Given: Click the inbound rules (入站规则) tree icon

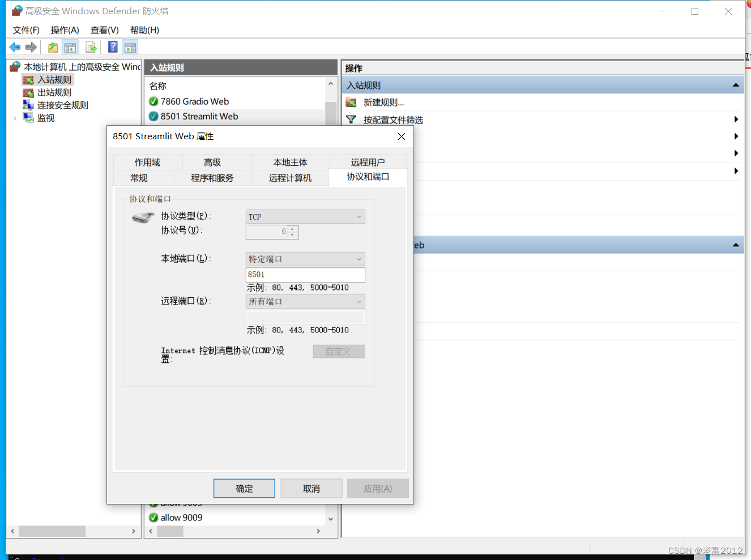Looking at the screenshot, I should (x=28, y=80).
